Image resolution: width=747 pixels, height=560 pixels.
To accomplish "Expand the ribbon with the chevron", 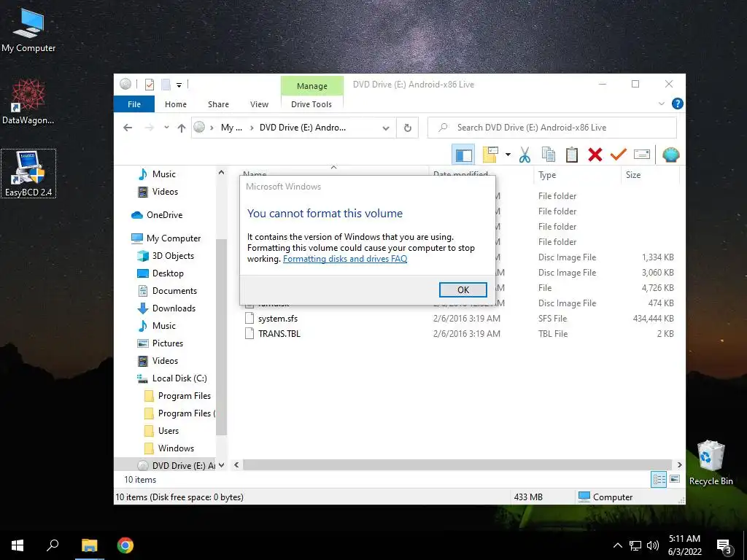I will [x=661, y=104].
